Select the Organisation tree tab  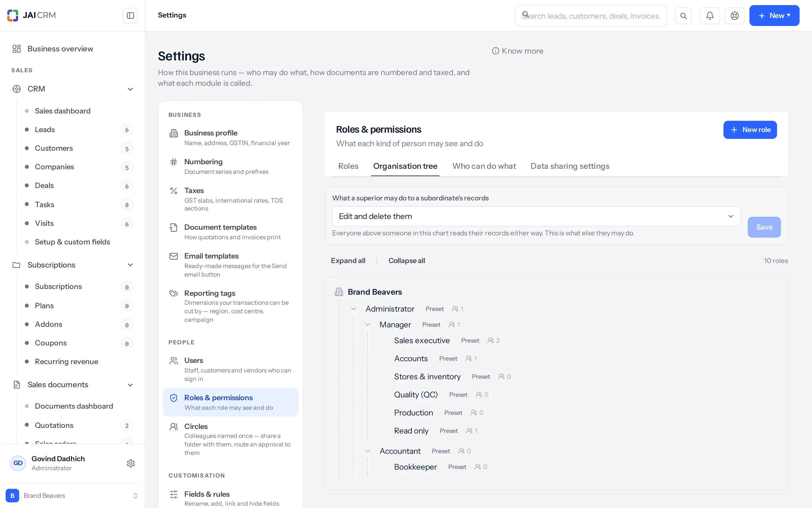tap(405, 166)
